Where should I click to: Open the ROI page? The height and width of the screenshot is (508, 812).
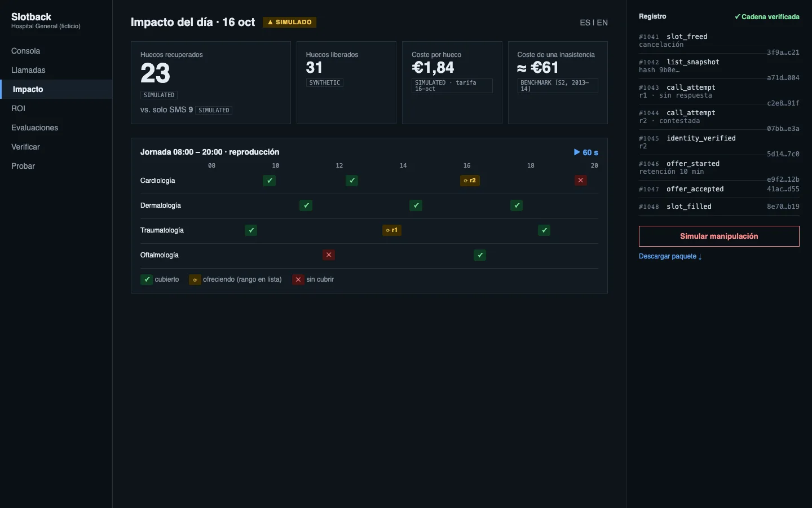pyautogui.click(x=56, y=108)
